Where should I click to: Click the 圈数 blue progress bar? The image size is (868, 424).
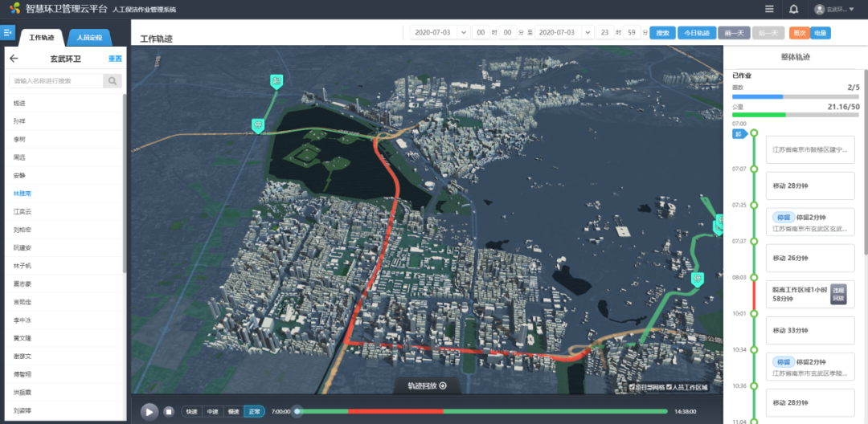pos(796,96)
